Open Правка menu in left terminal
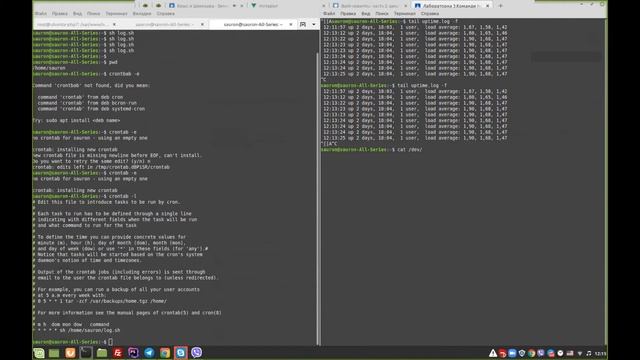Screen dimensions: 640x360 tap(60, 13)
